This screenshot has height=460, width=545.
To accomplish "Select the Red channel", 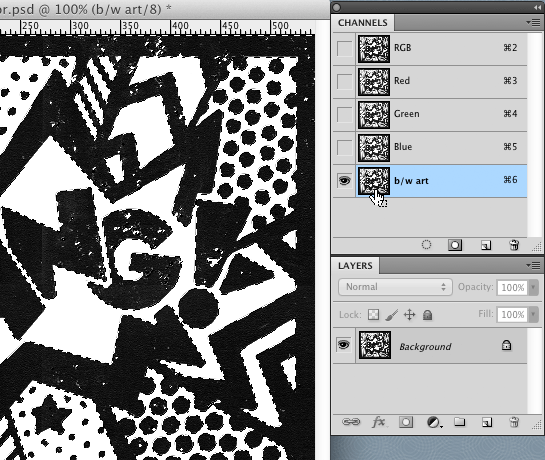I will (442, 81).
